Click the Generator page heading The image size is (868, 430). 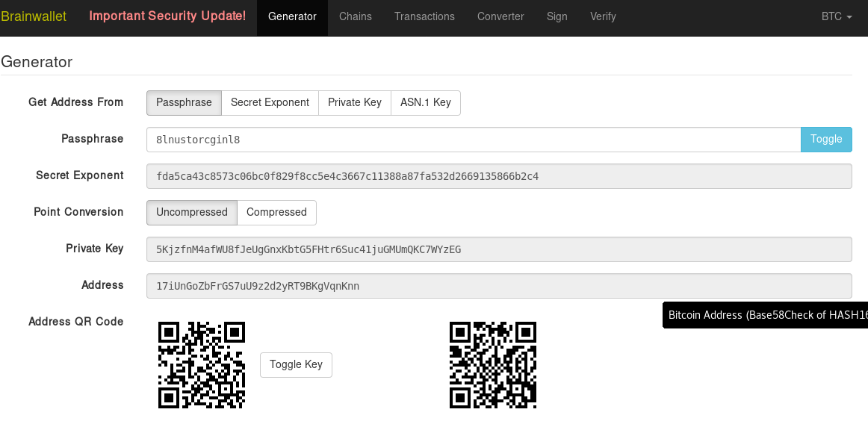pos(37,61)
